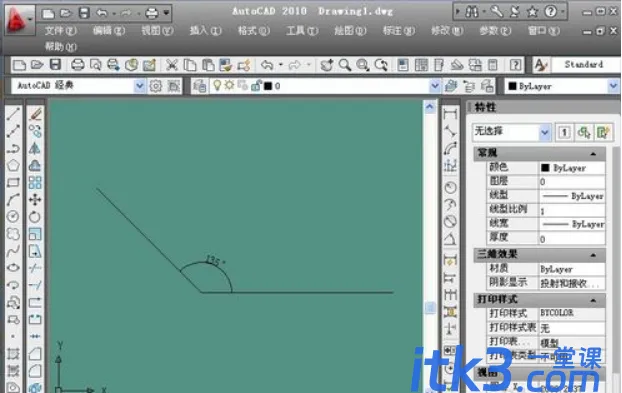Collapse the 常规 section
This screenshot has height=393, width=622.
(593, 154)
